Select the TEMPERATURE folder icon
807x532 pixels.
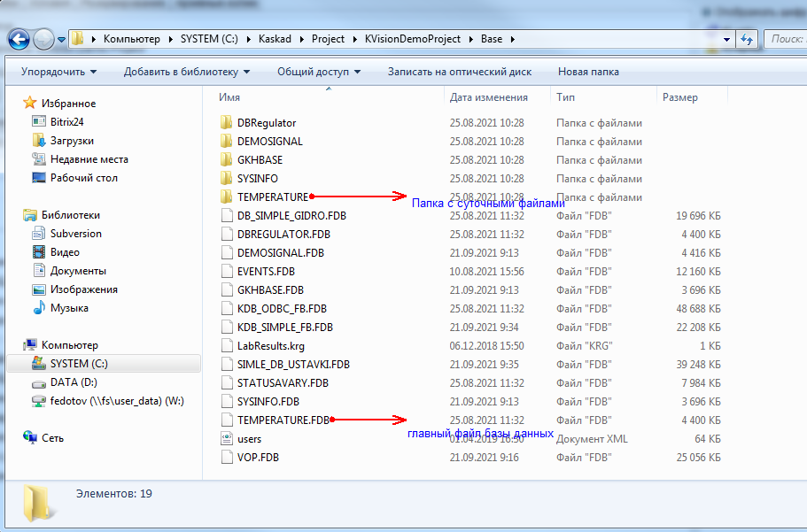226,197
